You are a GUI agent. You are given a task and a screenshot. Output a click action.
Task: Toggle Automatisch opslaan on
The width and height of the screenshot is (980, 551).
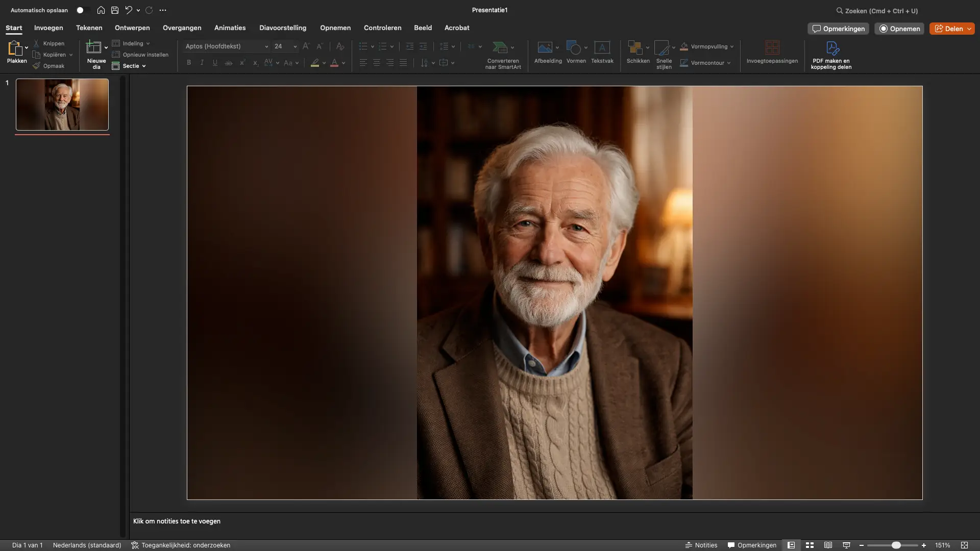pos(82,10)
